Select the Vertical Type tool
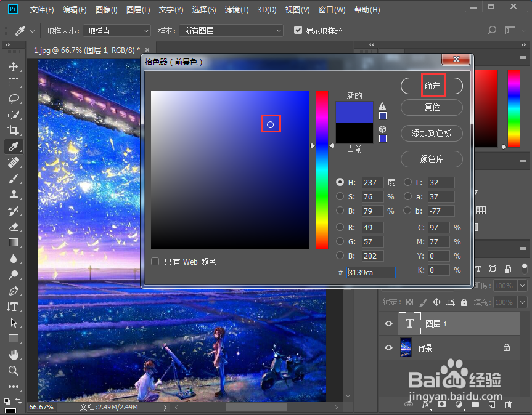Screen dimensions: 532x415 [x=13, y=307]
